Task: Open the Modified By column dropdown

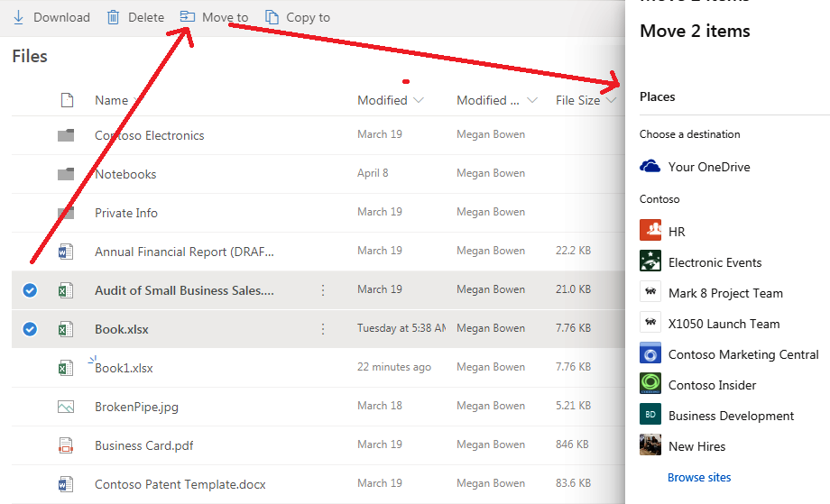Action: click(x=532, y=100)
